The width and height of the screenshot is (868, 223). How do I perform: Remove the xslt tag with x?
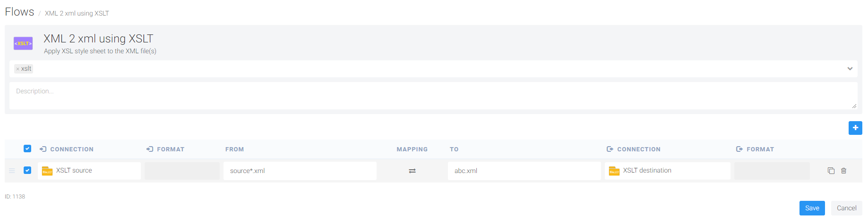tap(18, 69)
